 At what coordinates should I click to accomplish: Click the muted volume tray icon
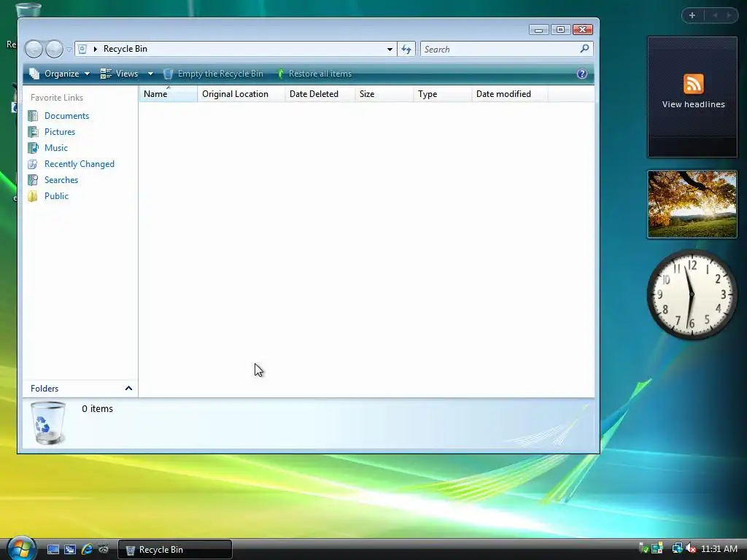click(x=691, y=548)
